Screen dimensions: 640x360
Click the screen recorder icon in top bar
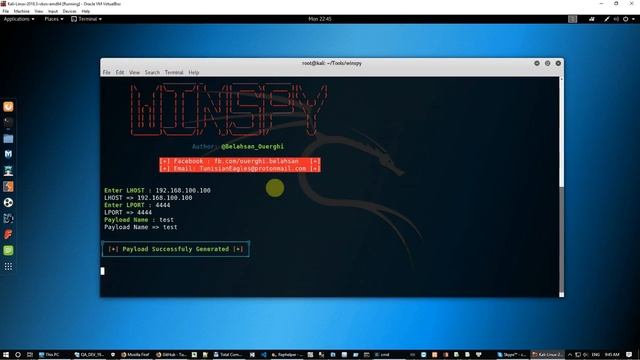click(591, 19)
